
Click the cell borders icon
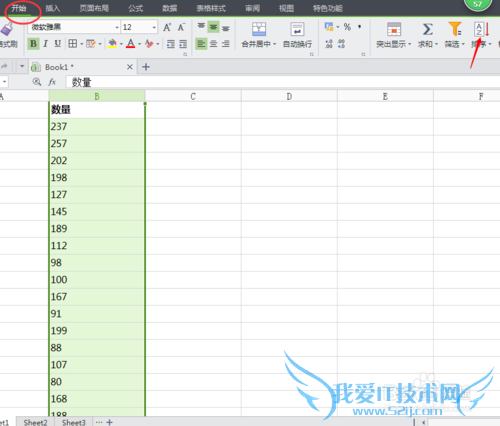pyautogui.click(x=72, y=44)
